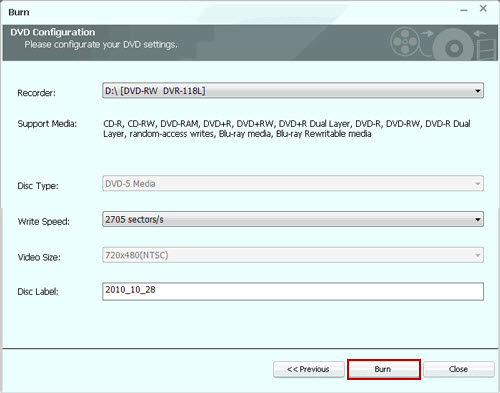Click the Video Size label
The height and width of the screenshot is (393, 500).
pyautogui.click(x=39, y=257)
